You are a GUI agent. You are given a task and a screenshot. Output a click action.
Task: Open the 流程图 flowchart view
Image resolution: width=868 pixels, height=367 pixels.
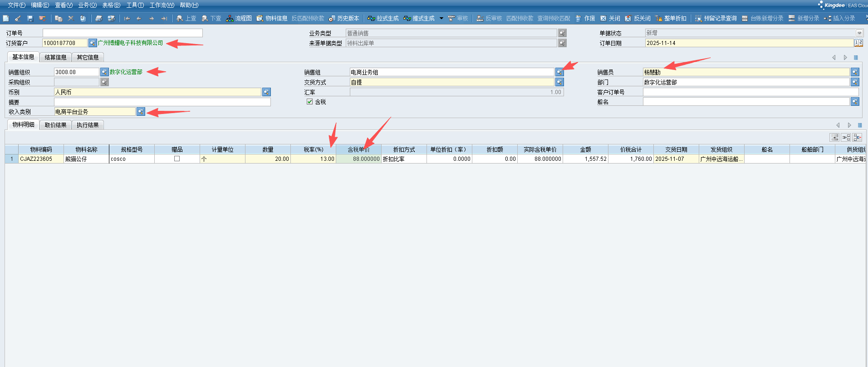[239, 19]
